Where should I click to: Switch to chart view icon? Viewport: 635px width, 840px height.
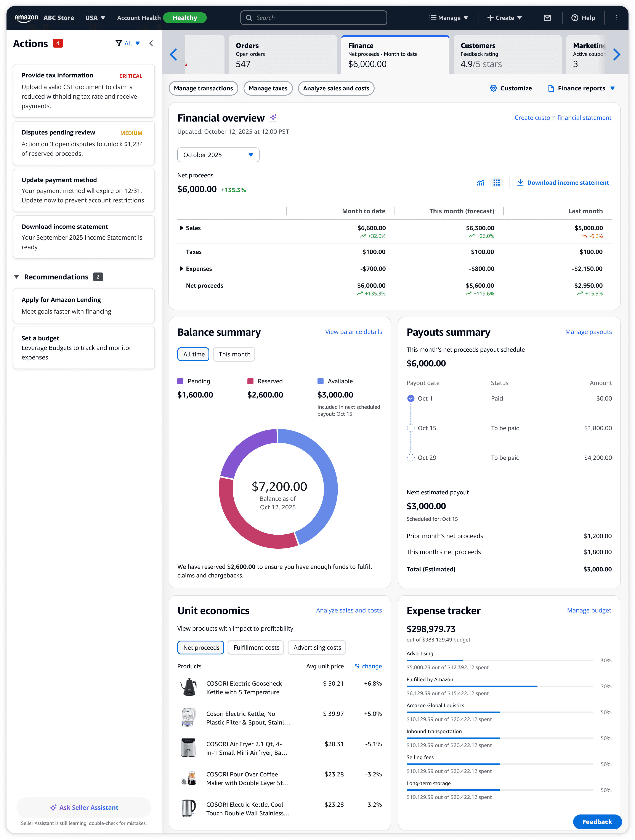[480, 183]
